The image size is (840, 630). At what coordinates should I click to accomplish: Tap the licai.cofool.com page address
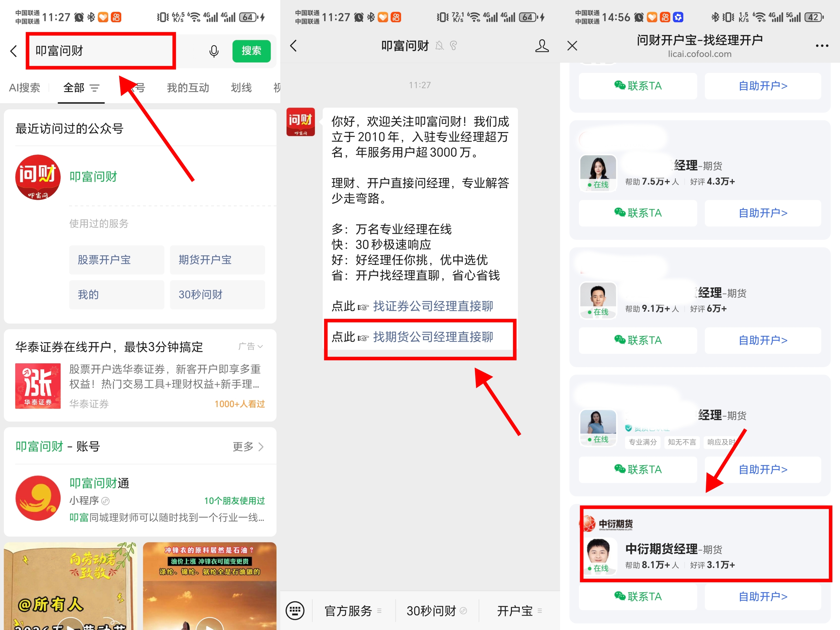[x=700, y=54]
